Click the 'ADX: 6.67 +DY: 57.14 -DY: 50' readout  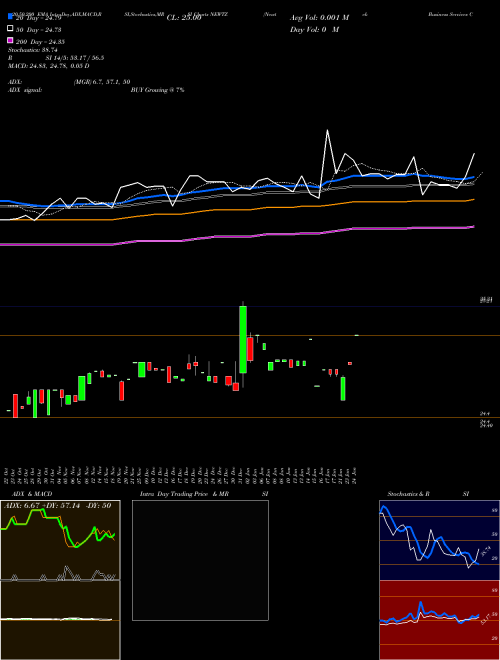point(58,505)
